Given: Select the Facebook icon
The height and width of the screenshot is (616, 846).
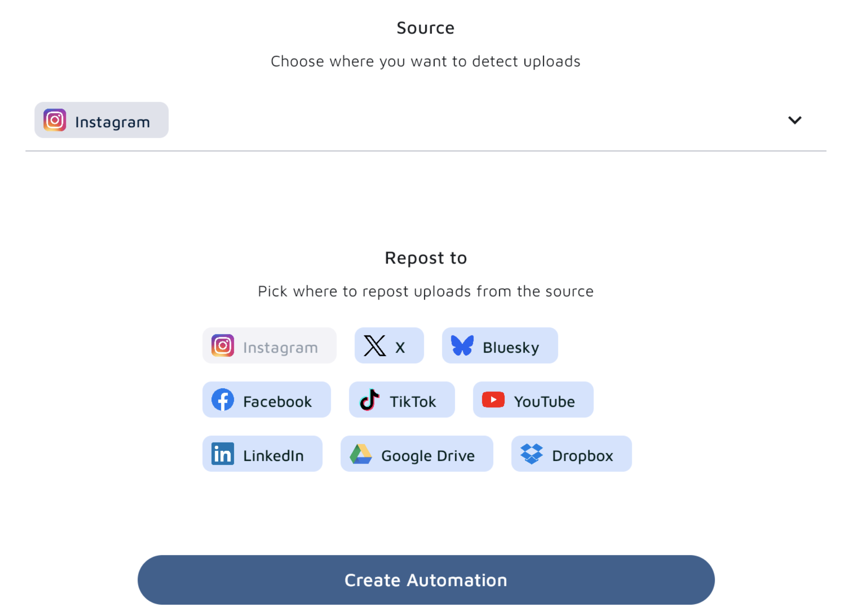Looking at the screenshot, I should [x=223, y=400].
